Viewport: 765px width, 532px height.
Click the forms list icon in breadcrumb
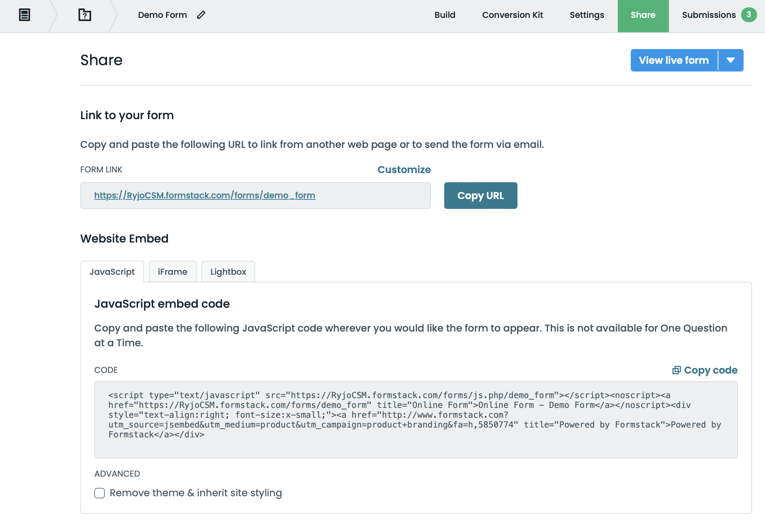coord(24,15)
